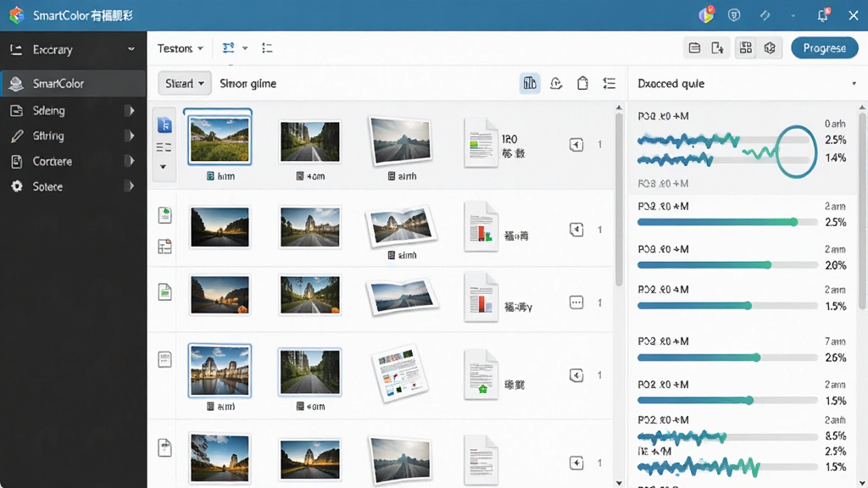Click the back arrow box in second row
868x488 pixels.
click(x=576, y=230)
